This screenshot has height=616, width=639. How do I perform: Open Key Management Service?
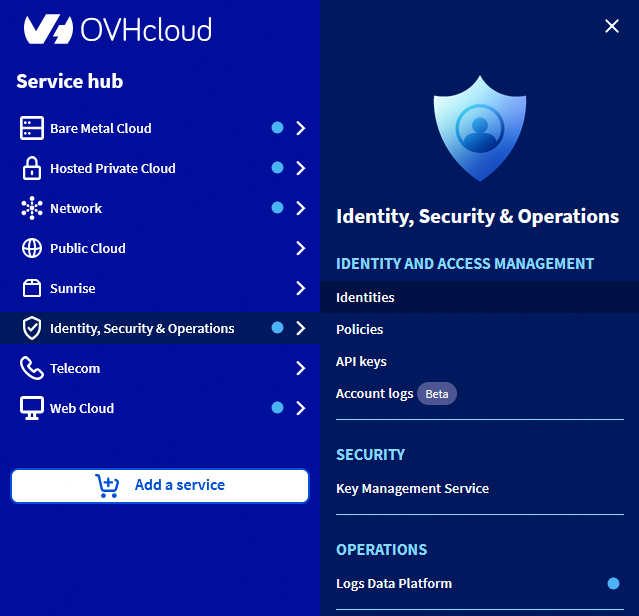tap(412, 489)
